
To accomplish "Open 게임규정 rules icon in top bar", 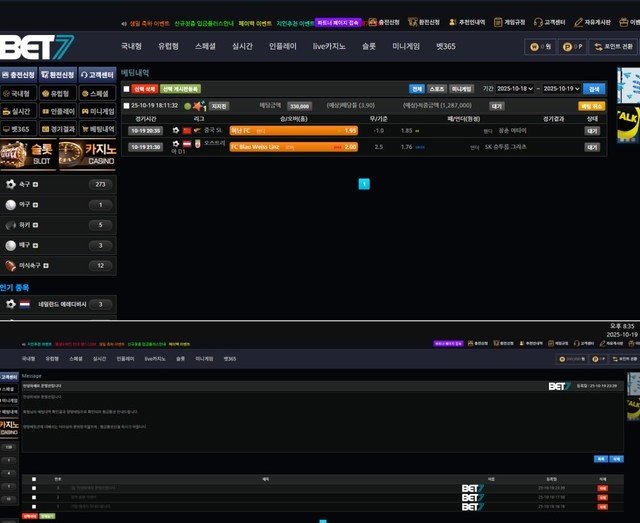I will point(498,22).
